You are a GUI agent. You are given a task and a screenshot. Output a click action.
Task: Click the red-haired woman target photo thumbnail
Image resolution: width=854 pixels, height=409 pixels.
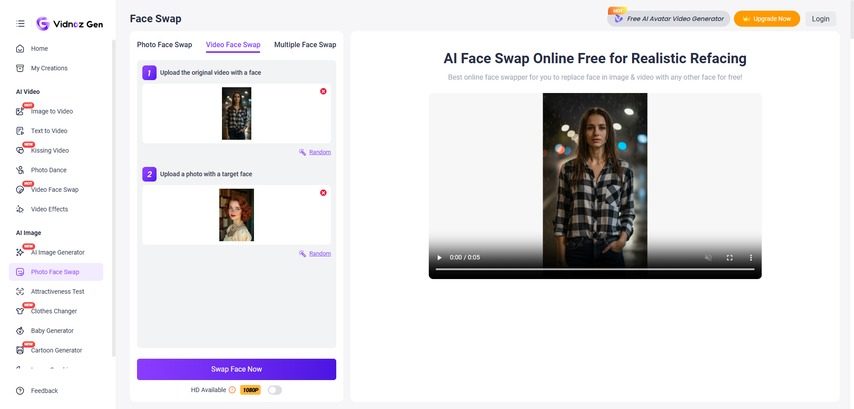click(x=236, y=215)
